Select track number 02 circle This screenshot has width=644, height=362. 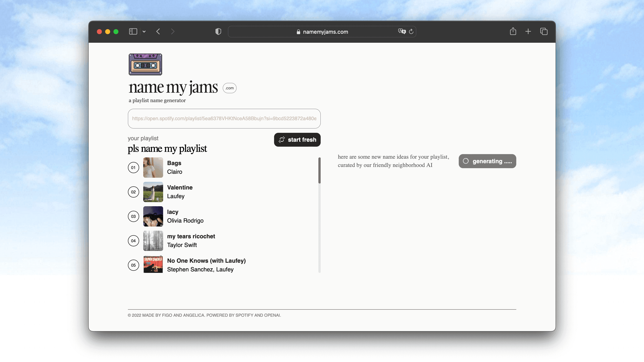point(133,192)
